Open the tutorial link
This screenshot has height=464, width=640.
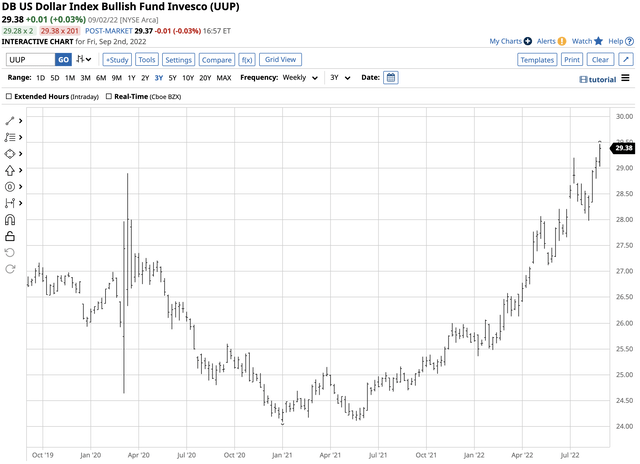(598, 80)
